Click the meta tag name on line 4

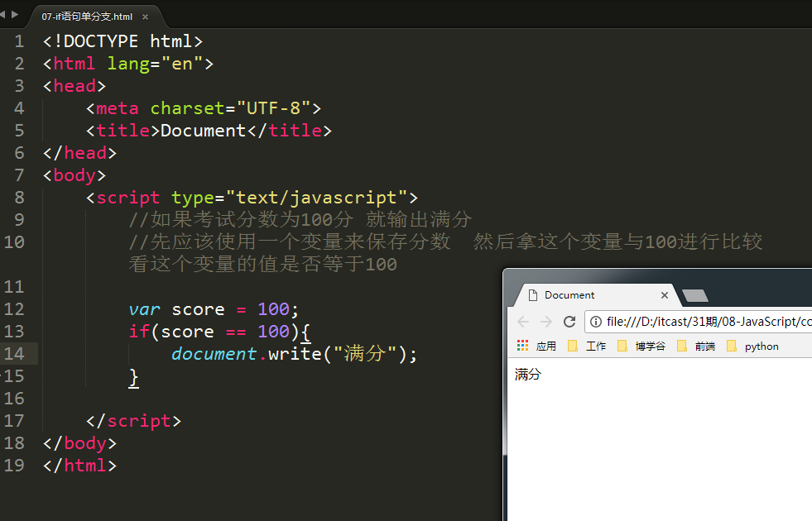[x=118, y=108]
